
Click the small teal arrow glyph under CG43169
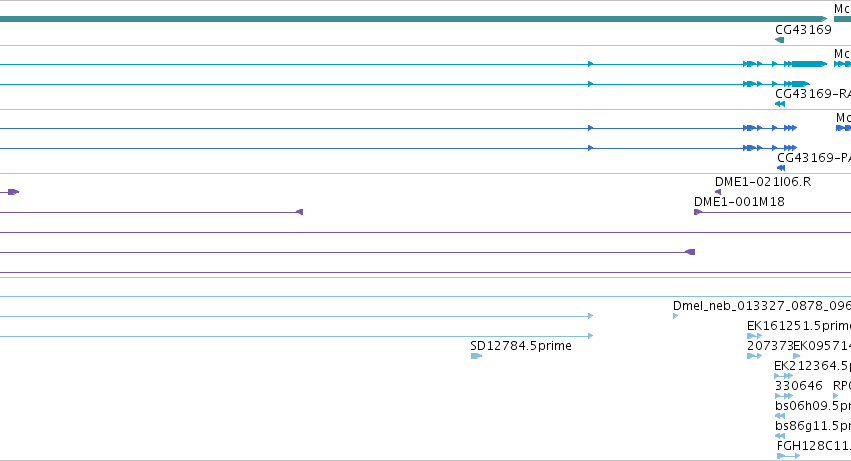pyautogui.click(x=779, y=40)
